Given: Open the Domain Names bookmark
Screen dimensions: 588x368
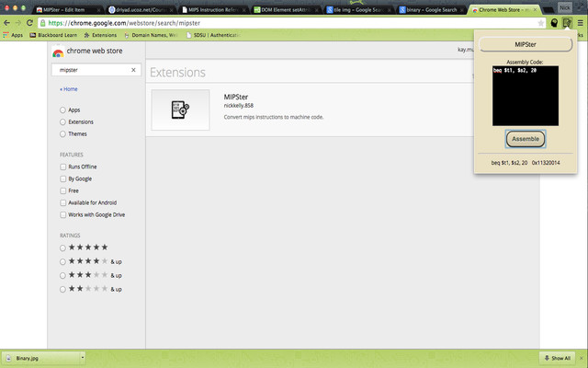Looking at the screenshot, I should point(151,35).
